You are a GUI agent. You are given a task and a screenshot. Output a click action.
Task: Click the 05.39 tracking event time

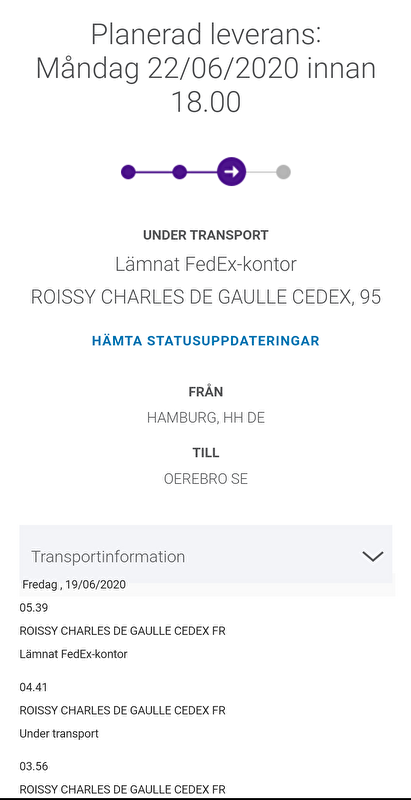tap(34, 608)
